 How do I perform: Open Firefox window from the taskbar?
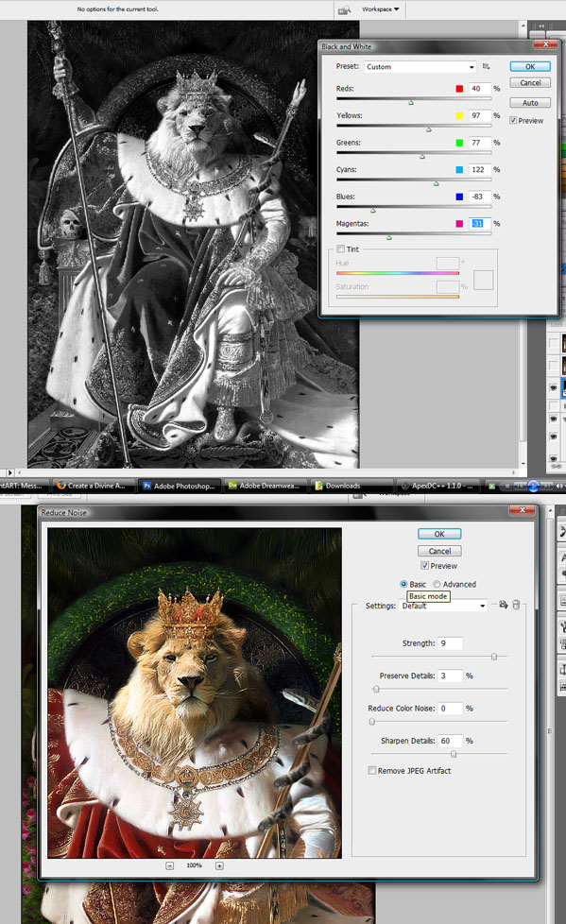coord(92,486)
